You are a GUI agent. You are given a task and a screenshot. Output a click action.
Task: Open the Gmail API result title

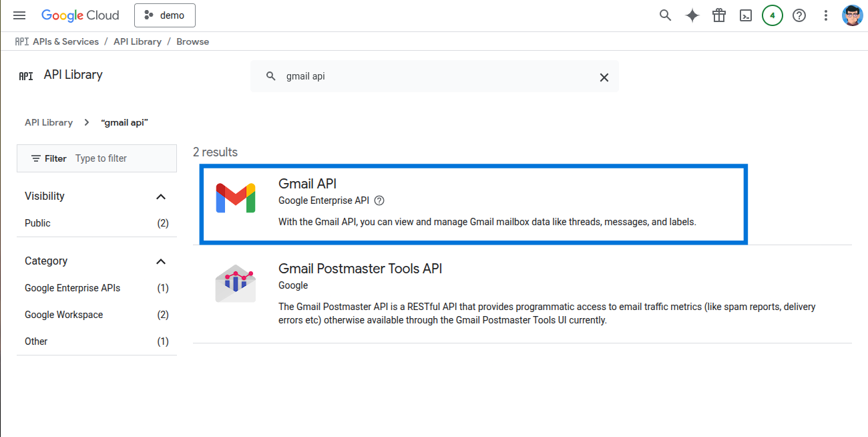click(x=307, y=183)
